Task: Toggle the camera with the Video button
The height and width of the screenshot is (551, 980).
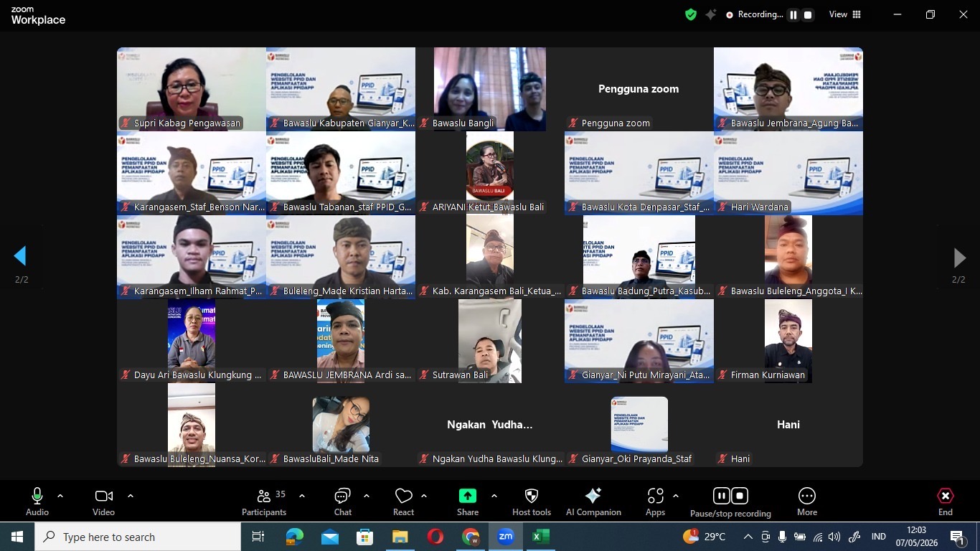Action: (104, 501)
